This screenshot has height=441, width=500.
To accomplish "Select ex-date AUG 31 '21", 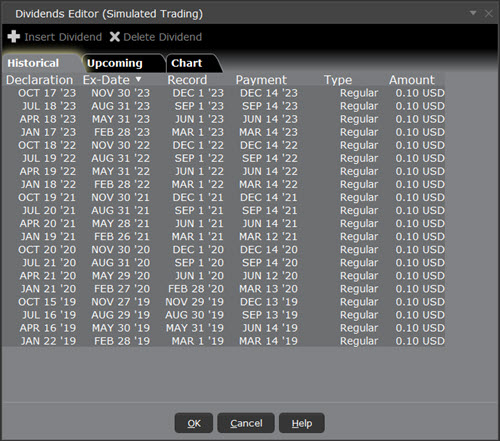I will pyautogui.click(x=121, y=210).
